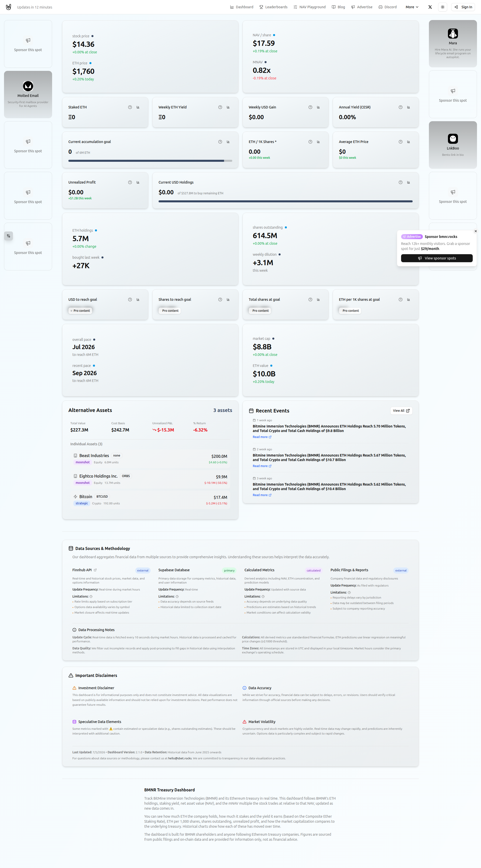Image resolution: width=481 pixels, height=868 pixels.
Task: Click help icon on Weekly ETH Yield card
Action: pyautogui.click(x=220, y=107)
